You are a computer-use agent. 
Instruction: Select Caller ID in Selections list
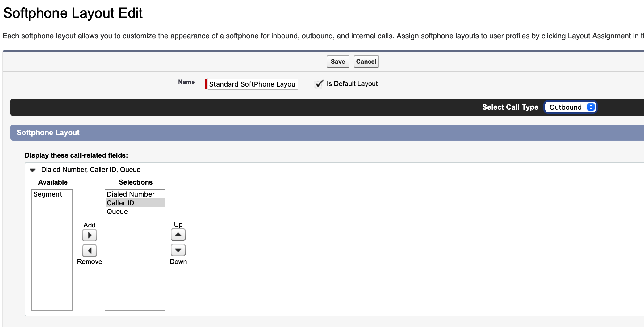(x=135, y=203)
